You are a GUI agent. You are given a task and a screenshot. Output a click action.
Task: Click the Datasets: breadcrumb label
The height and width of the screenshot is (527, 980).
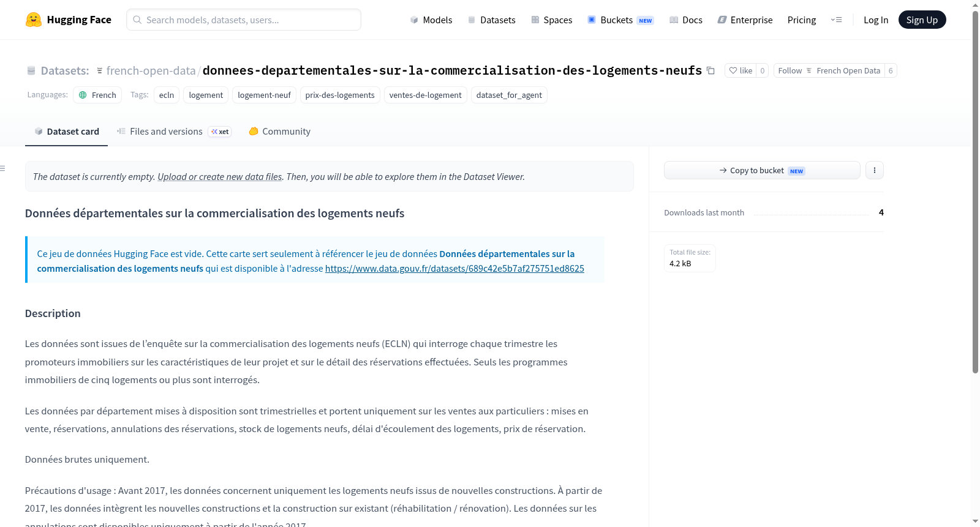click(x=65, y=71)
